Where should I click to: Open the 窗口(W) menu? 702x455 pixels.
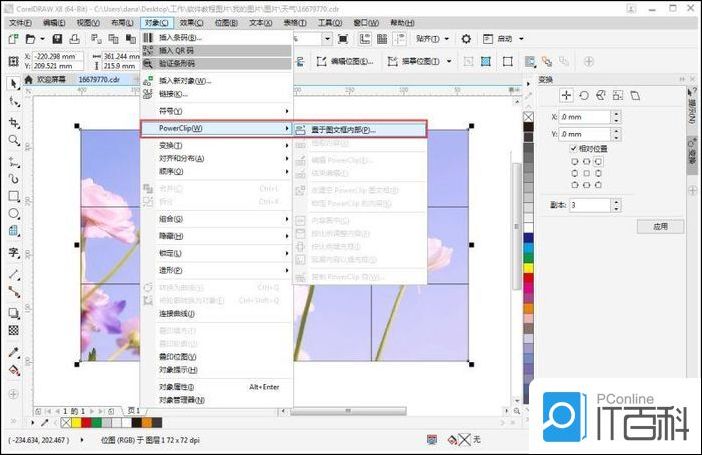[x=366, y=22]
